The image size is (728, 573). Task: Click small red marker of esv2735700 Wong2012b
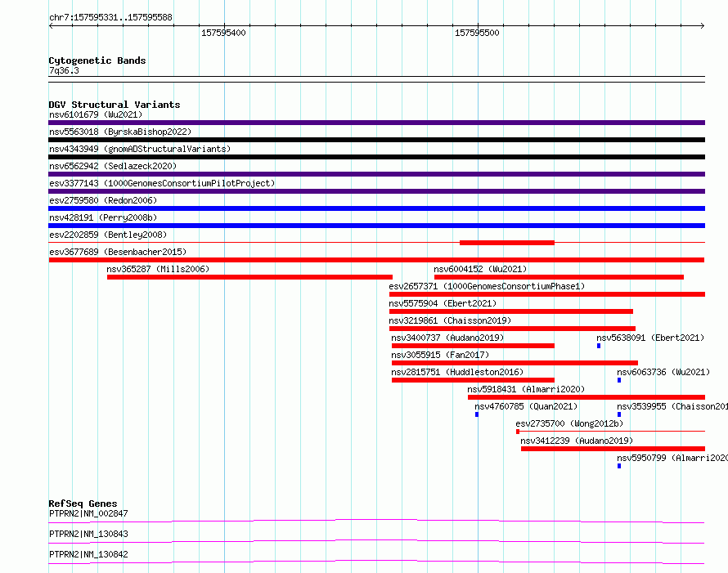click(x=518, y=432)
